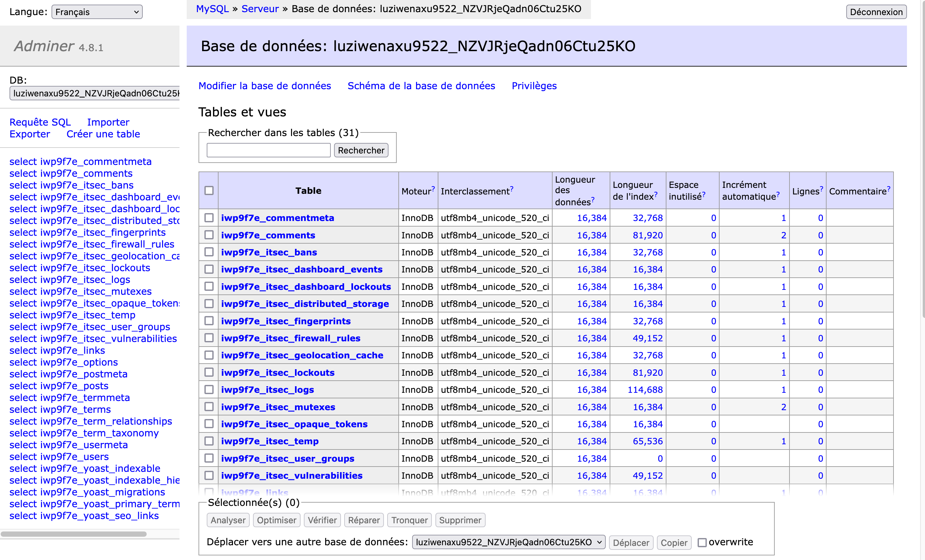
Task: Open the Langue selection dropdown
Action: (96, 11)
